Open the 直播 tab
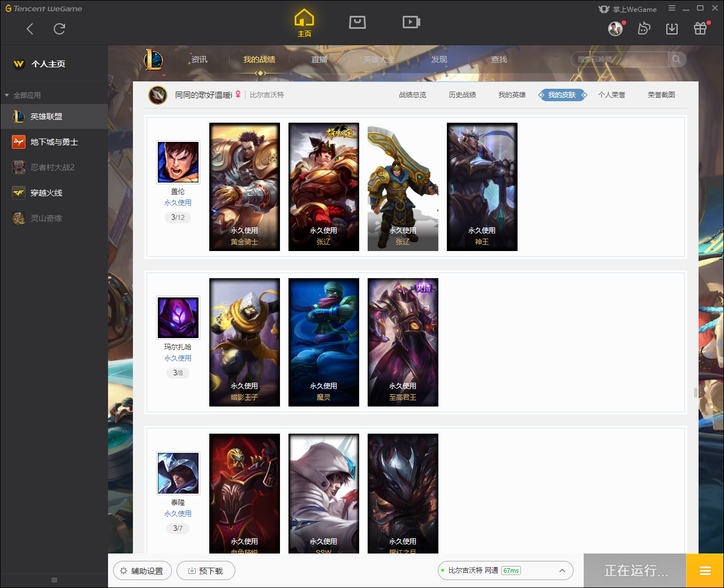The image size is (724, 588). [319, 59]
